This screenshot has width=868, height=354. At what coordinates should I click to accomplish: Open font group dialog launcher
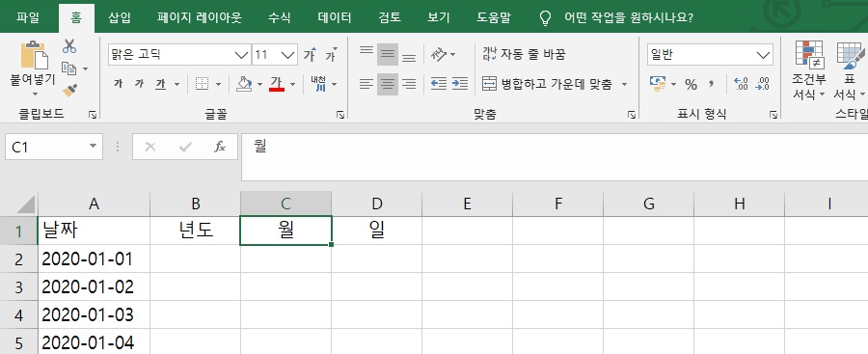click(x=340, y=115)
